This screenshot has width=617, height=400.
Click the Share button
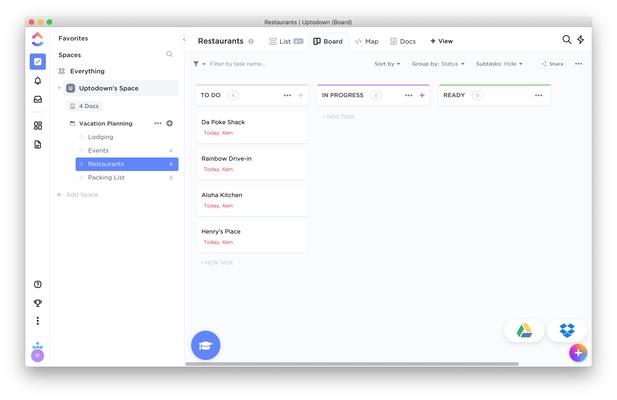tap(552, 64)
